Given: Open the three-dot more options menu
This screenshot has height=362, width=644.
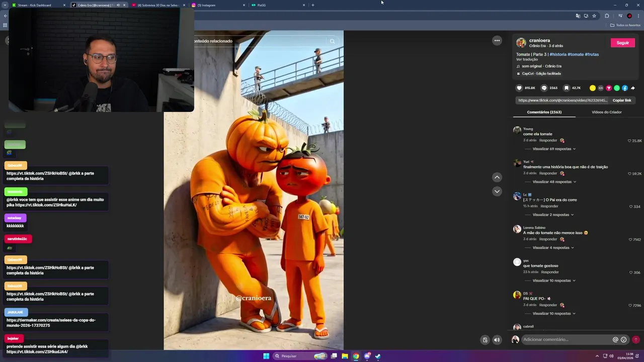Looking at the screenshot, I should tap(497, 41).
